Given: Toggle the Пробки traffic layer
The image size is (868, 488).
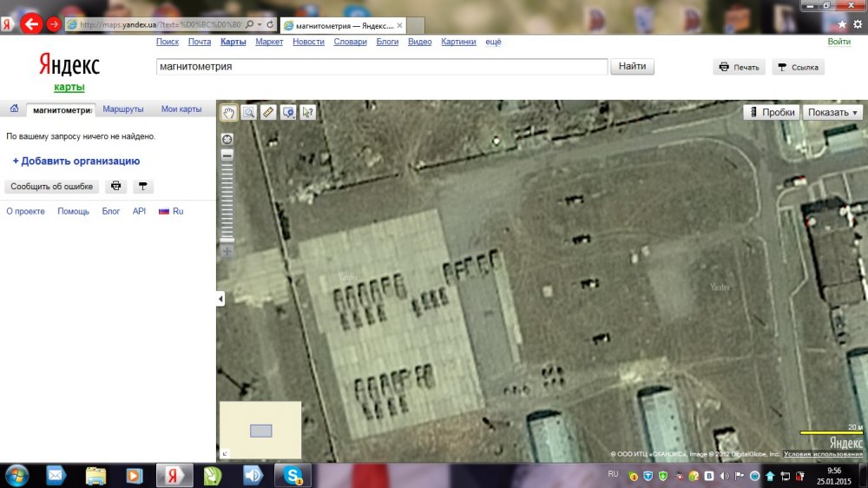Looking at the screenshot, I should pos(771,112).
